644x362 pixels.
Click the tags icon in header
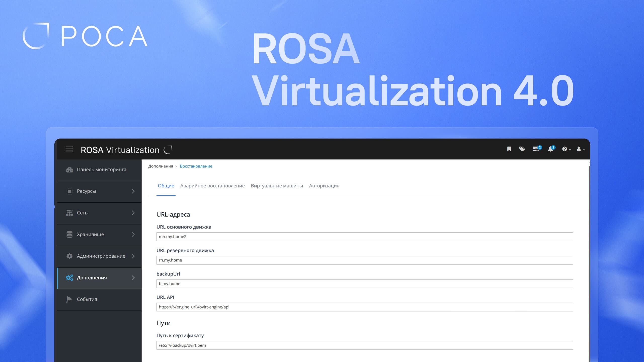pos(522,149)
